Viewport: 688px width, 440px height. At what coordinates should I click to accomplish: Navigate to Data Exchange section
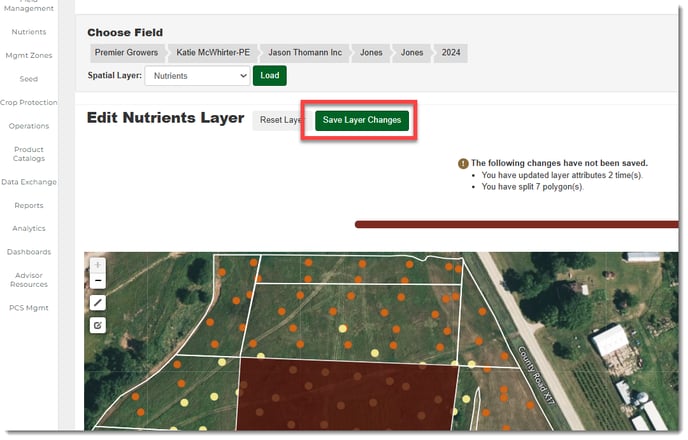click(29, 182)
